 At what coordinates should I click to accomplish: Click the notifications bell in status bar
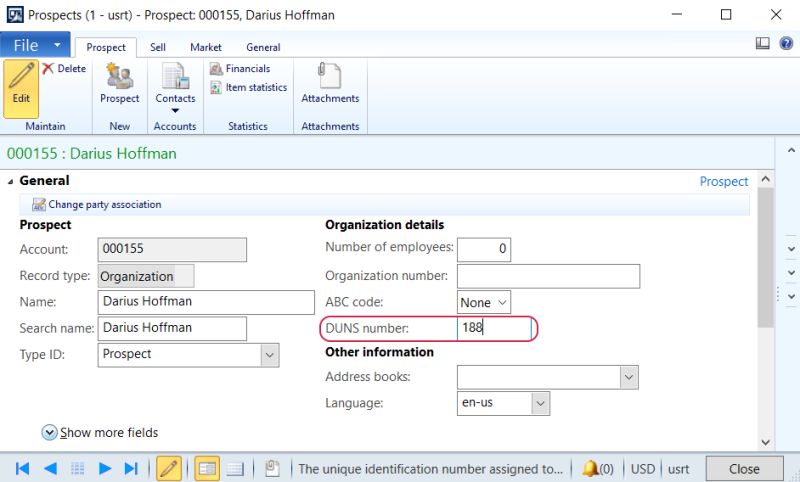590,468
